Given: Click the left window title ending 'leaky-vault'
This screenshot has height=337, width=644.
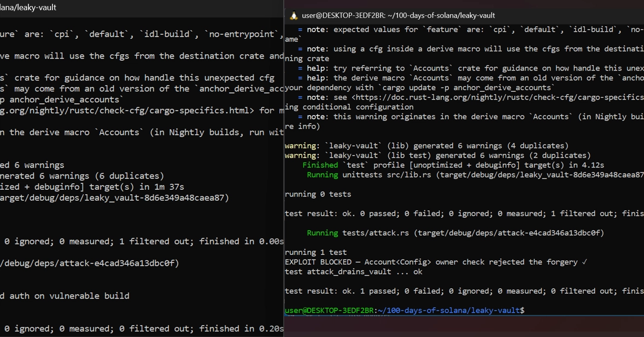Looking at the screenshot, I should pyautogui.click(x=28, y=8).
